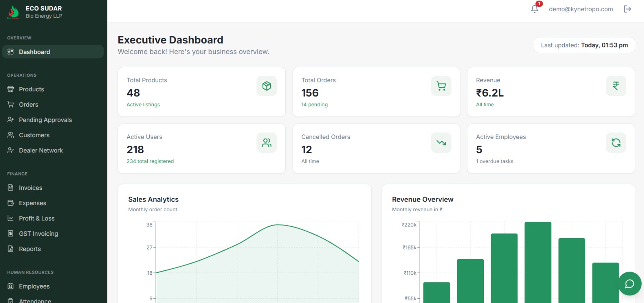This screenshot has height=303, width=644.
Task: Click the '14 pending' orders text
Action: [314, 105]
